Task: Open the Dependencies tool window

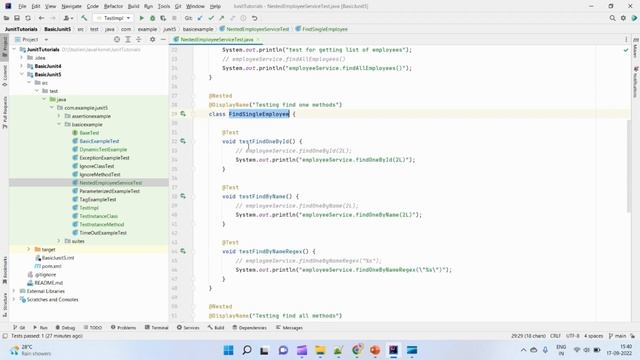Action: [249, 327]
